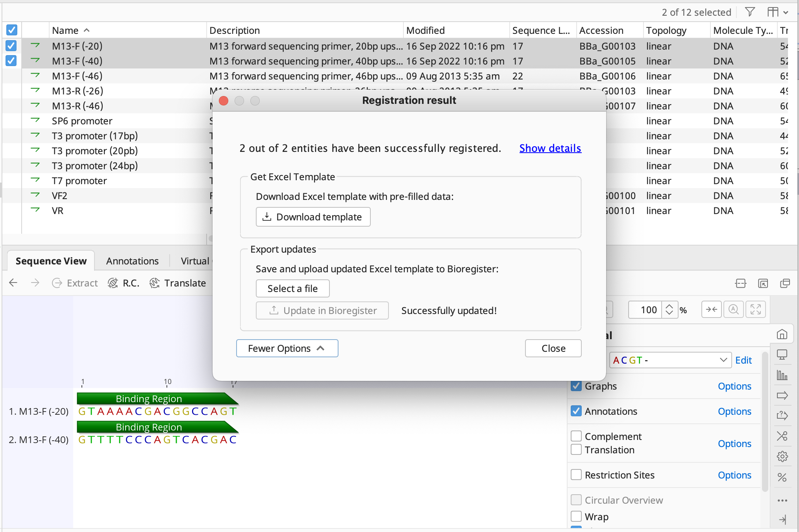Click the full zoom out expand icon
Image resolution: width=799 pixels, height=532 pixels.
click(x=756, y=310)
